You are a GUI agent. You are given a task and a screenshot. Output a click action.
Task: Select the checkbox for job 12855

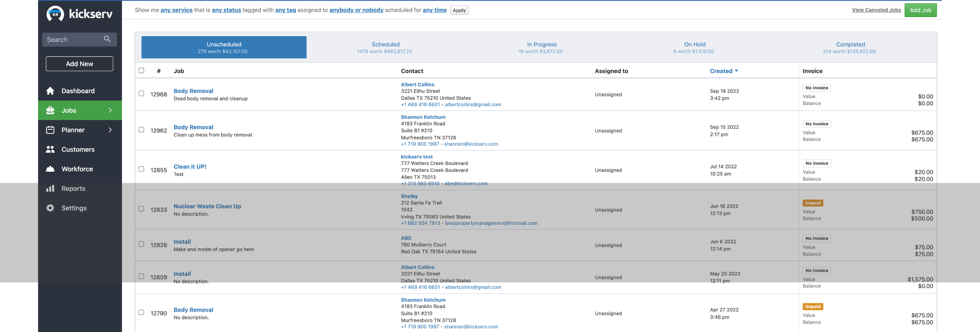[x=141, y=169]
